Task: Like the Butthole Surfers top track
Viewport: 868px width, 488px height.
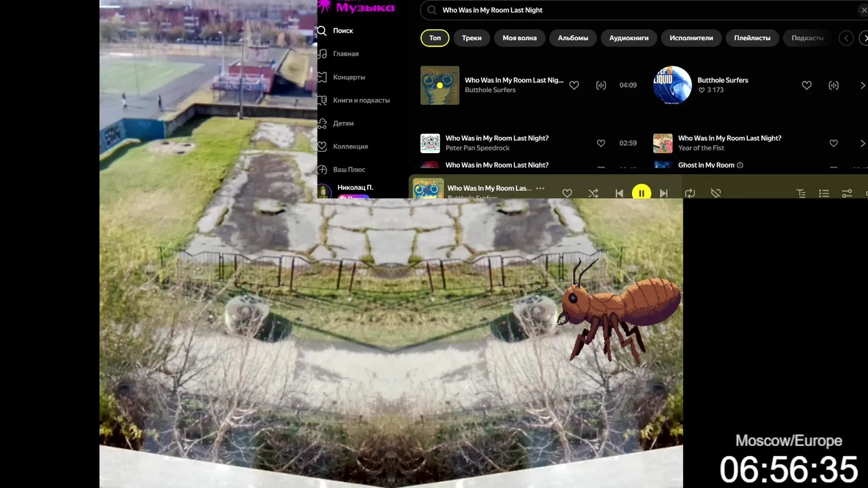Action: click(574, 85)
